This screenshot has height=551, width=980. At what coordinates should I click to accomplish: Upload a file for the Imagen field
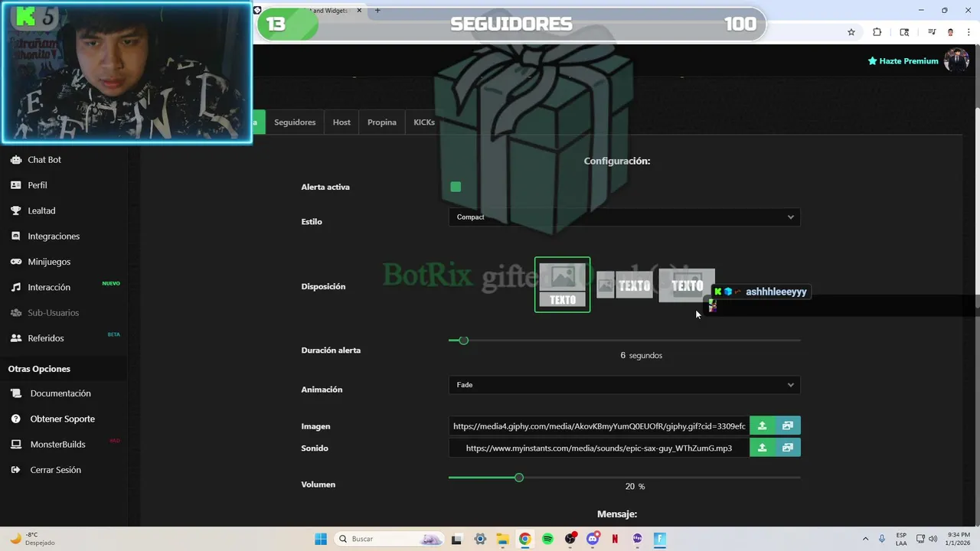(x=762, y=425)
